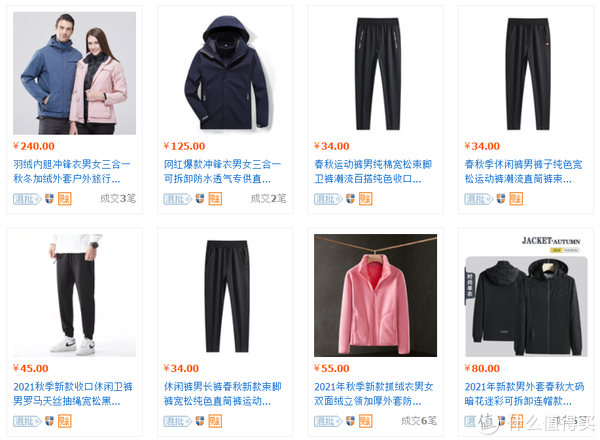Open the 2021秋季新款收口休闲卫裤 title link
This screenshot has width=600, height=440.
73,394
